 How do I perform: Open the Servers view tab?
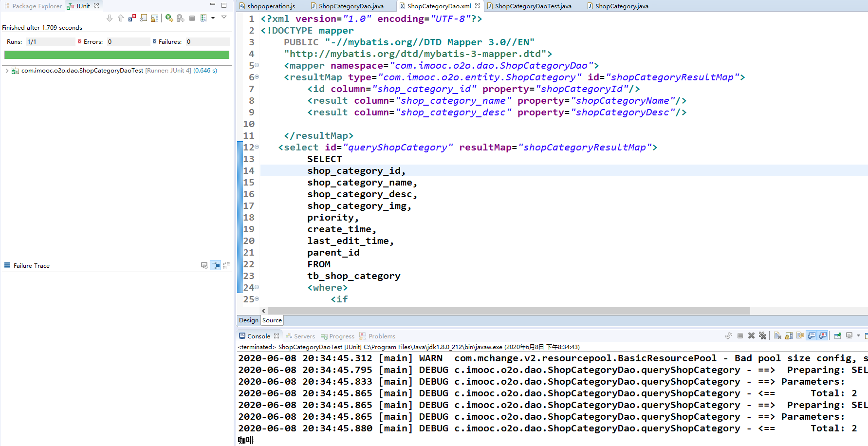click(x=300, y=336)
